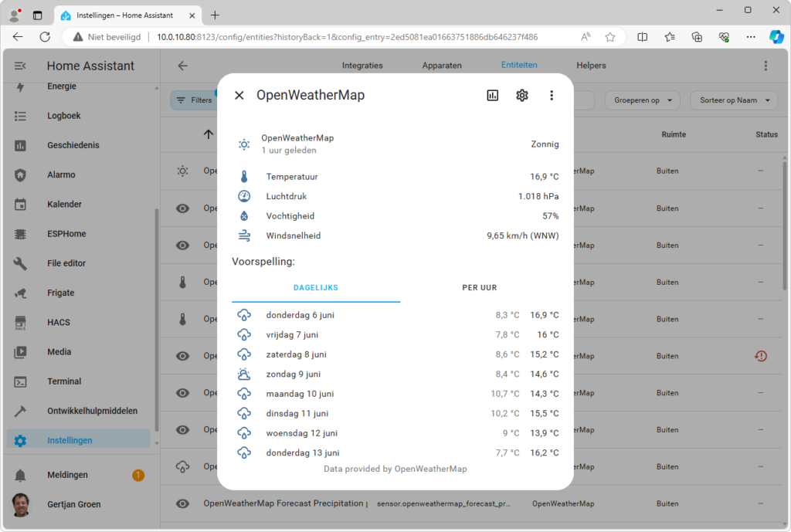Open HACS in the sidebar
The height and width of the screenshot is (532, 791).
pyautogui.click(x=59, y=322)
